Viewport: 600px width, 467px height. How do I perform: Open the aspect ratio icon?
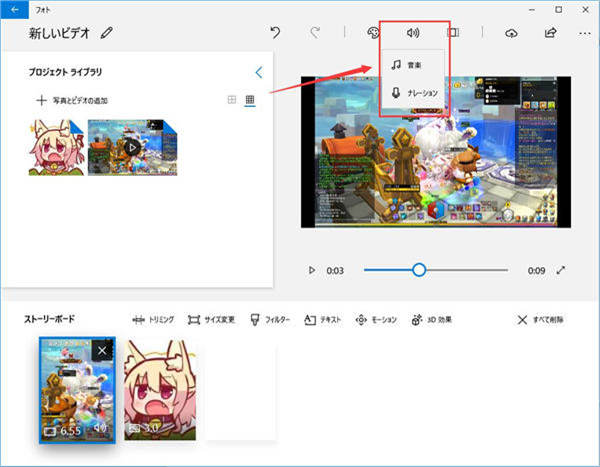453,33
